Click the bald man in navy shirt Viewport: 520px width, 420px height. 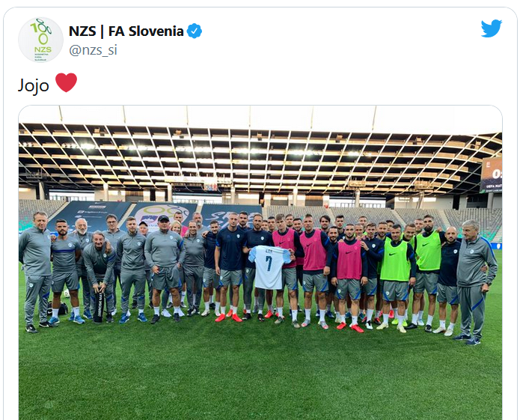(x=449, y=280)
